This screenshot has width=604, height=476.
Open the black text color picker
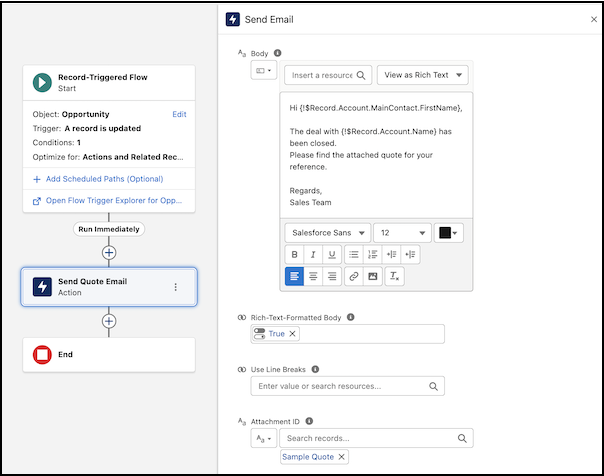click(x=449, y=232)
